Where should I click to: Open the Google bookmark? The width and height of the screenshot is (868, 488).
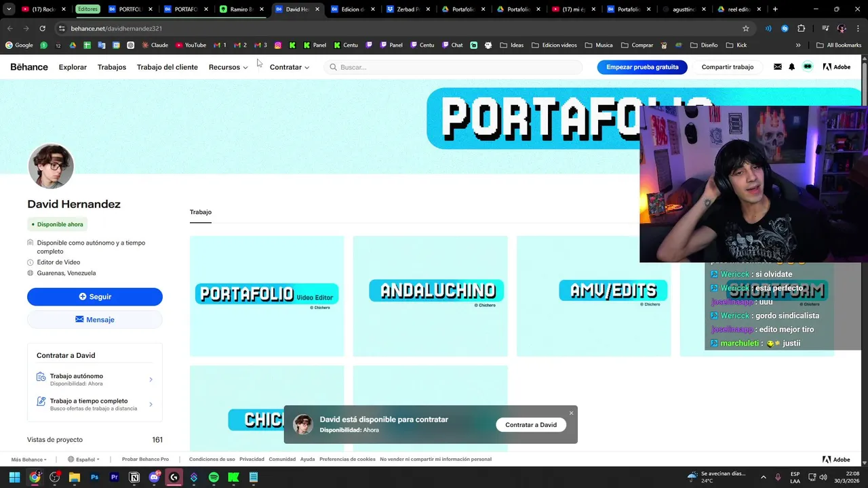click(x=19, y=45)
